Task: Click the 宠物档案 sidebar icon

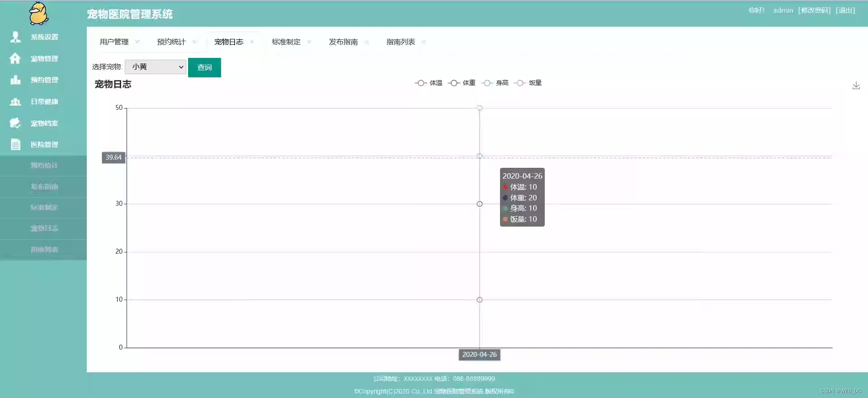Action: coord(15,123)
